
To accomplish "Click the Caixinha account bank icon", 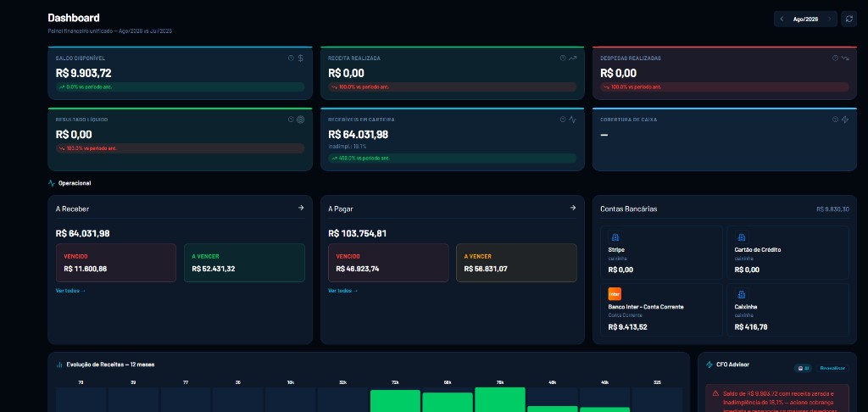I will coord(741,294).
